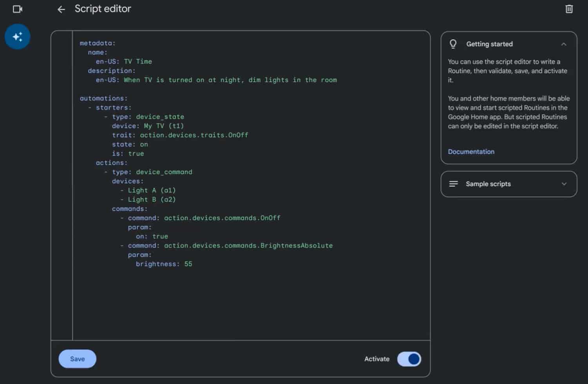Screen dimensions: 588x384
Task: Click the list icon beside Sample scripts
Action: tap(453, 184)
